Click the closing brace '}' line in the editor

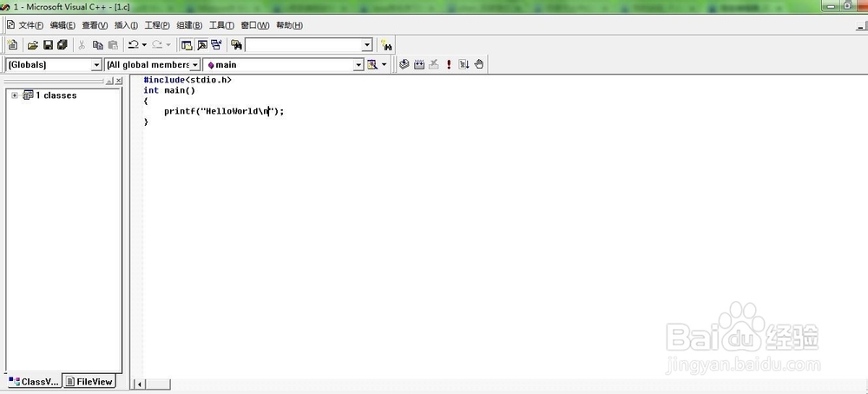pyautogui.click(x=146, y=121)
